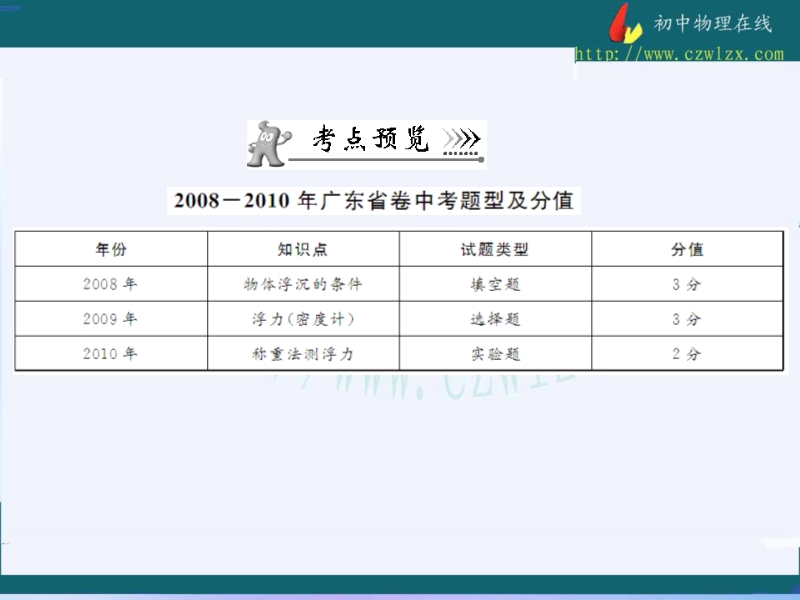Click the 初中物理在线 site title
Image resolution: width=800 pixels, height=600 pixels.
coord(711,24)
